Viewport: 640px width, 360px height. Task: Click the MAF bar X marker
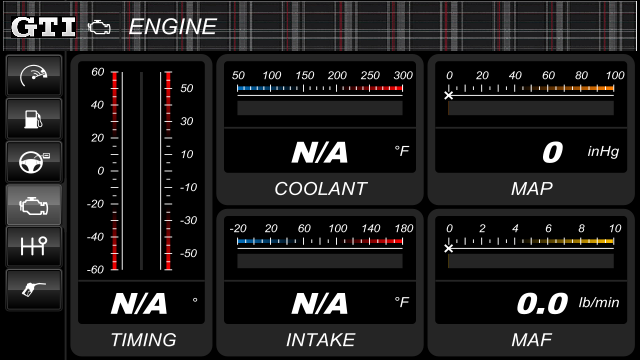tap(449, 248)
